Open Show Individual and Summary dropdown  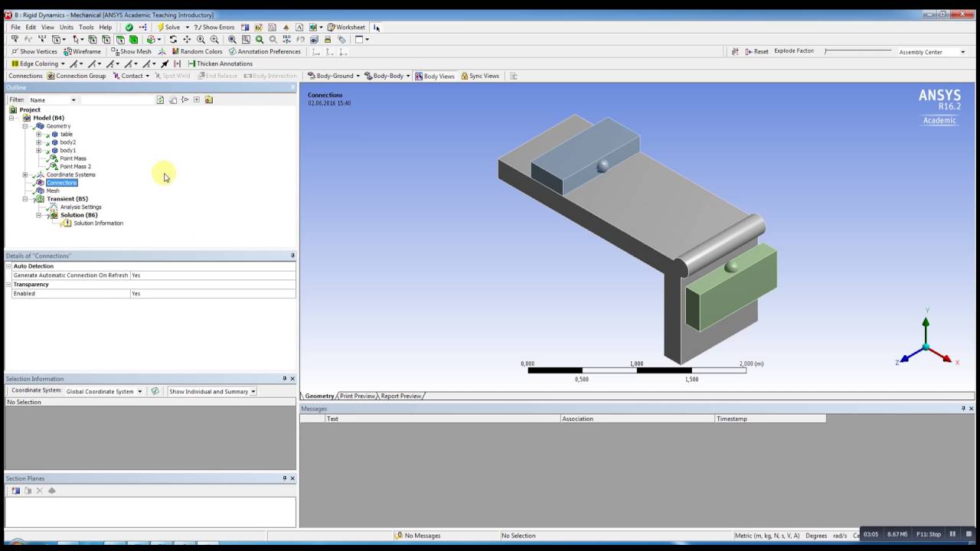(212, 391)
